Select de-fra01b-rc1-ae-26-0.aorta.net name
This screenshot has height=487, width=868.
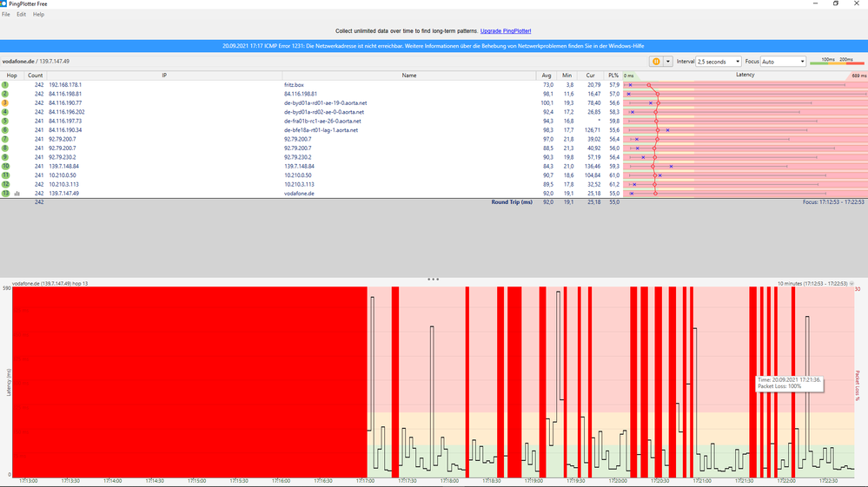(322, 121)
